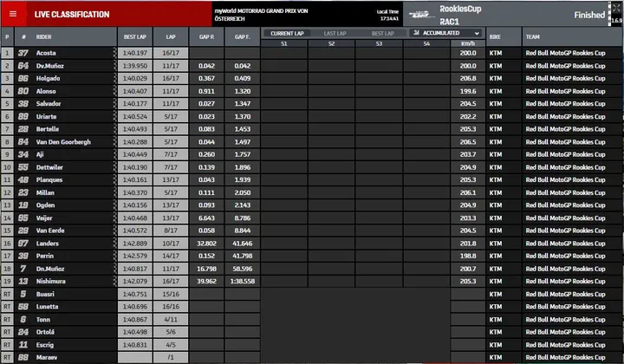Select retired rider Ortolá

pyautogui.click(x=45, y=332)
